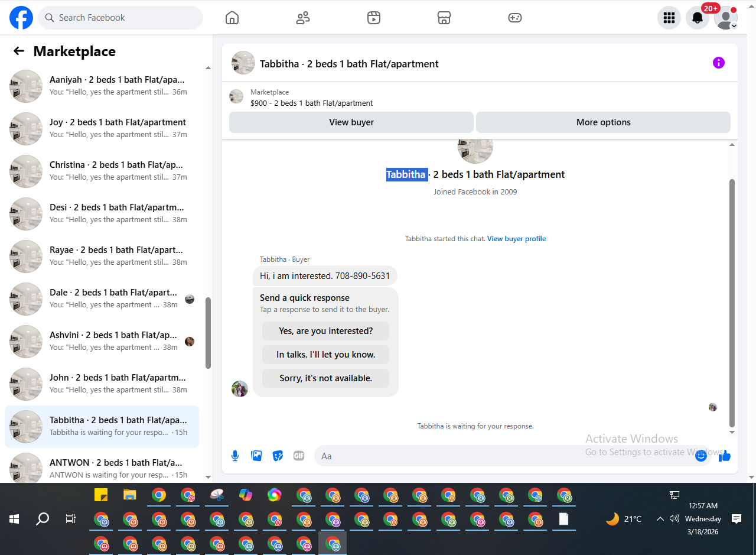Click the "$900 - 2 beds 1 bath Flat/apartment" listing text
The width and height of the screenshot is (756, 555).
click(x=312, y=103)
